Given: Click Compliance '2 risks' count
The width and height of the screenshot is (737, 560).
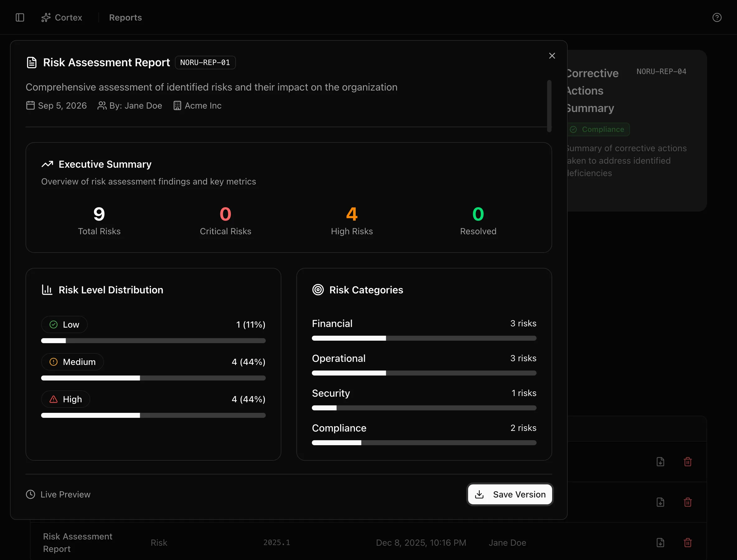Looking at the screenshot, I should click(x=523, y=428).
